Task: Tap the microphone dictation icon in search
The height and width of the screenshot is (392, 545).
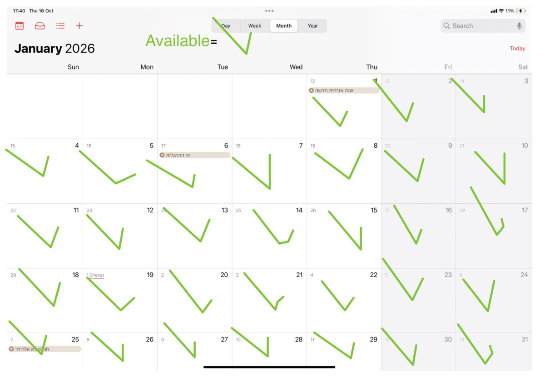Action: coord(519,26)
